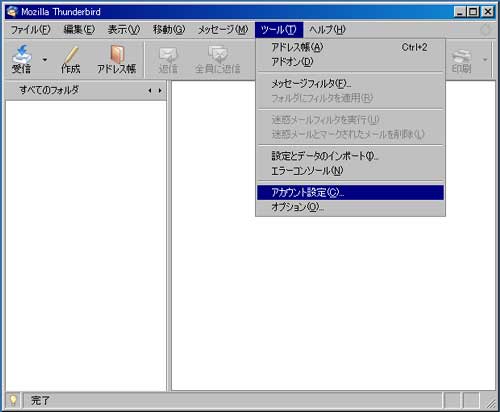Screen dimensions: 500x412
Task: Open エラーコンソール(N) menu entry
Action: [350, 171]
